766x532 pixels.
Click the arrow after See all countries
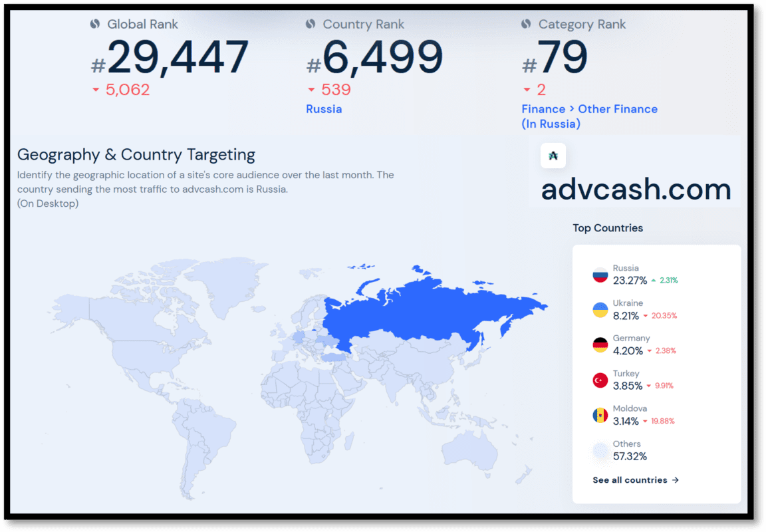675,480
